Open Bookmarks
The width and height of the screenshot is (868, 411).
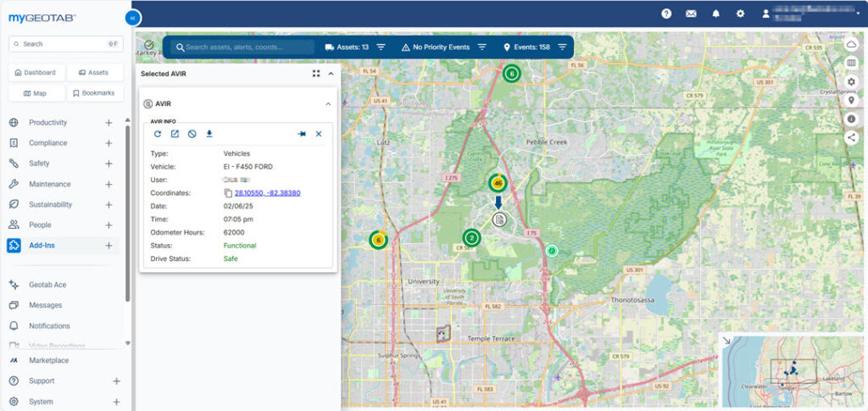95,93
